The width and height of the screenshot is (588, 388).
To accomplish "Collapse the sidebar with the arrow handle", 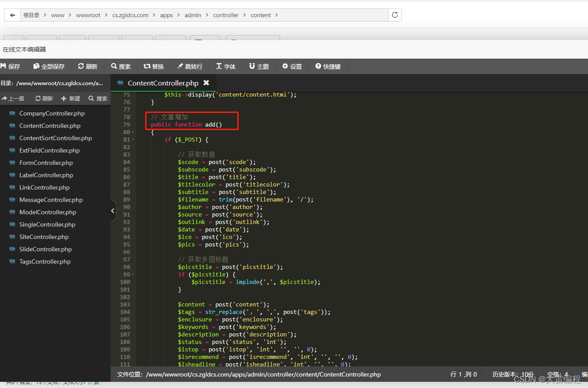I will [x=113, y=211].
